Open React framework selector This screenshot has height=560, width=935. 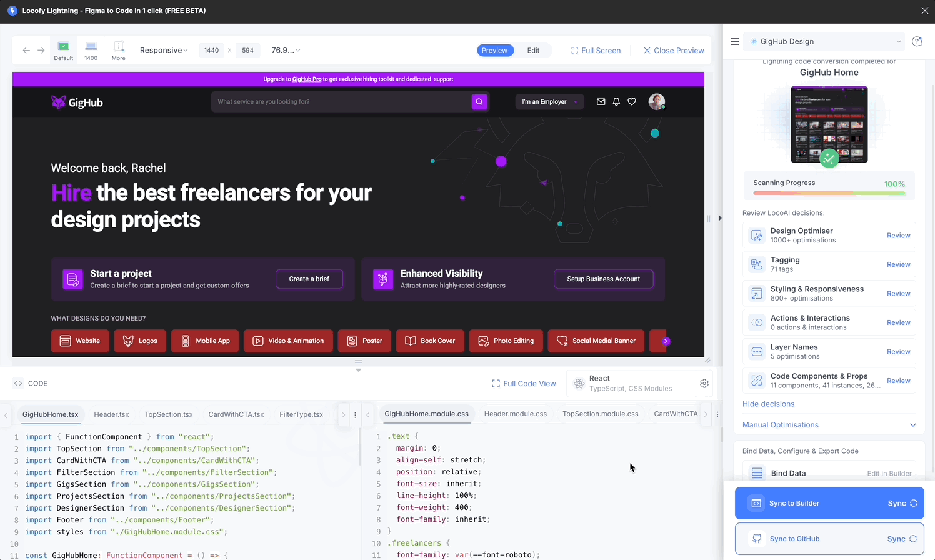coord(631,384)
